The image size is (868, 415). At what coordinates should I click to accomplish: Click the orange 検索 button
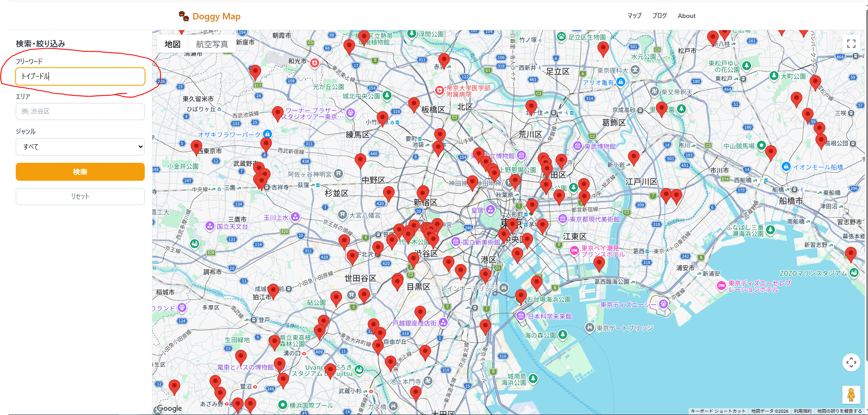tap(80, 172)
